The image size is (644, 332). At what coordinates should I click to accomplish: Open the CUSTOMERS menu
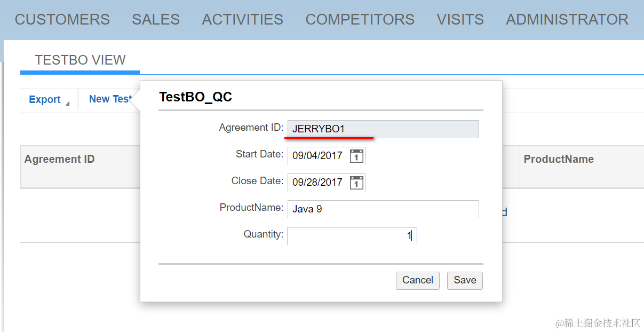pyautogui.click(x=62, y=20)
